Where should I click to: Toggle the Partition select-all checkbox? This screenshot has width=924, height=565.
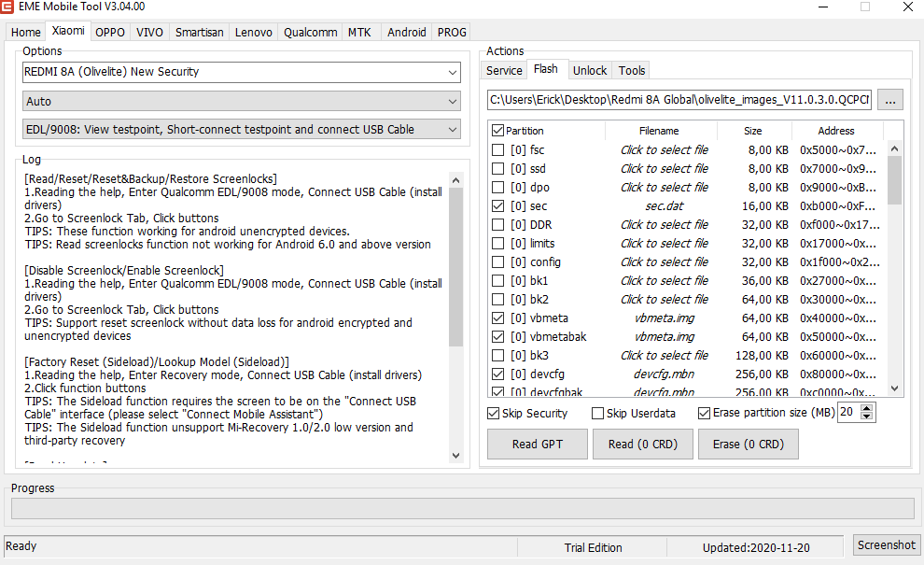tap(497, 131)
